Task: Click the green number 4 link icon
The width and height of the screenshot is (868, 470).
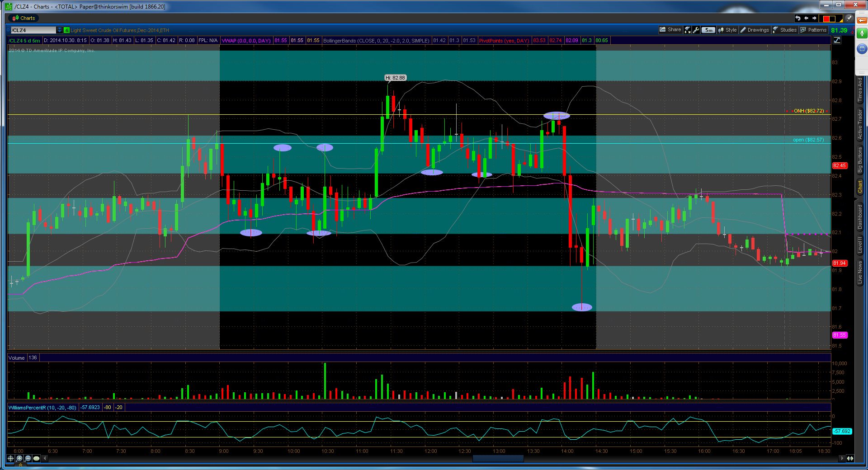Action: 66,30
